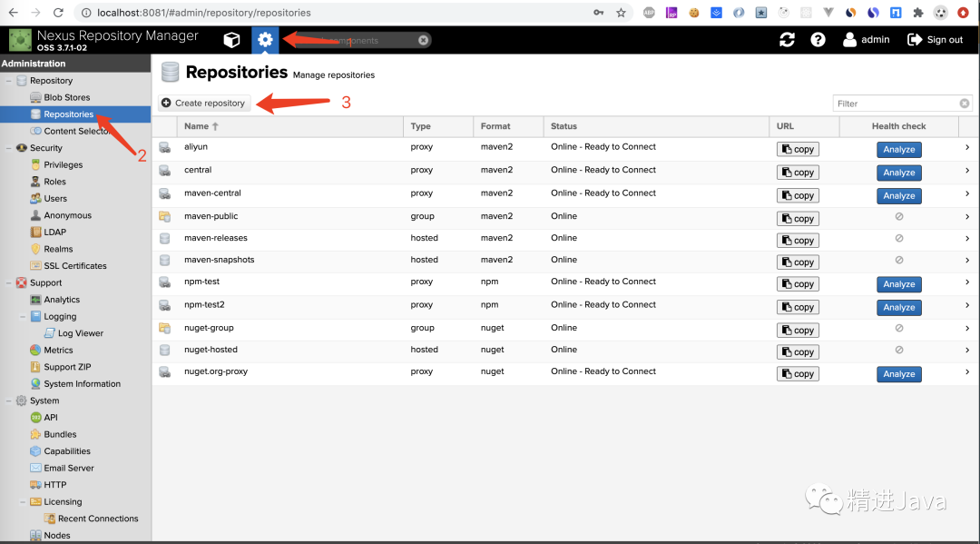The height and width of the screenshot is (544, 980).
Task: Open System Information in sidebar
Action: 82,384
